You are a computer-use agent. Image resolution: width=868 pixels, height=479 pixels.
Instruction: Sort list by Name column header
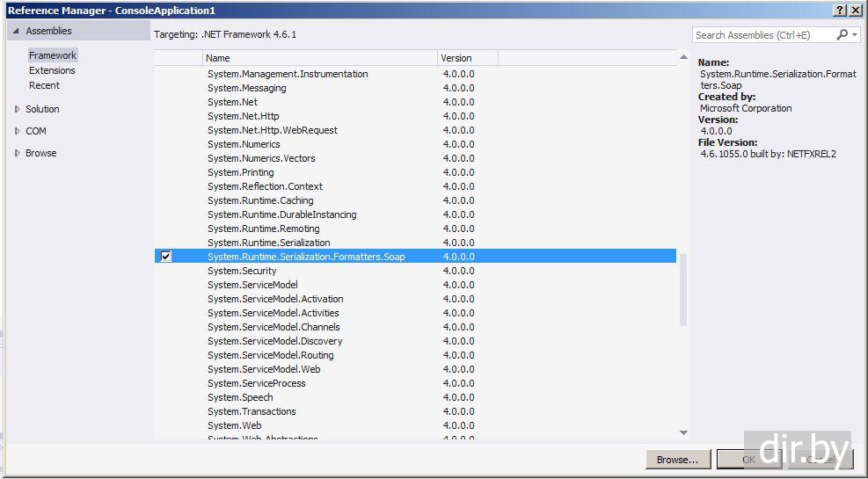[319, 58]
